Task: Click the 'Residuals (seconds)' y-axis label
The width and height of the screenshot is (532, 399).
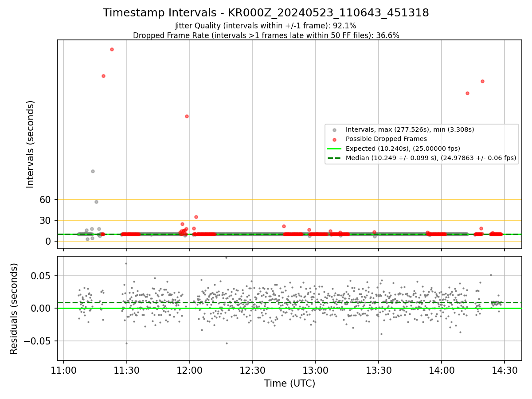Action: (14, 308)
